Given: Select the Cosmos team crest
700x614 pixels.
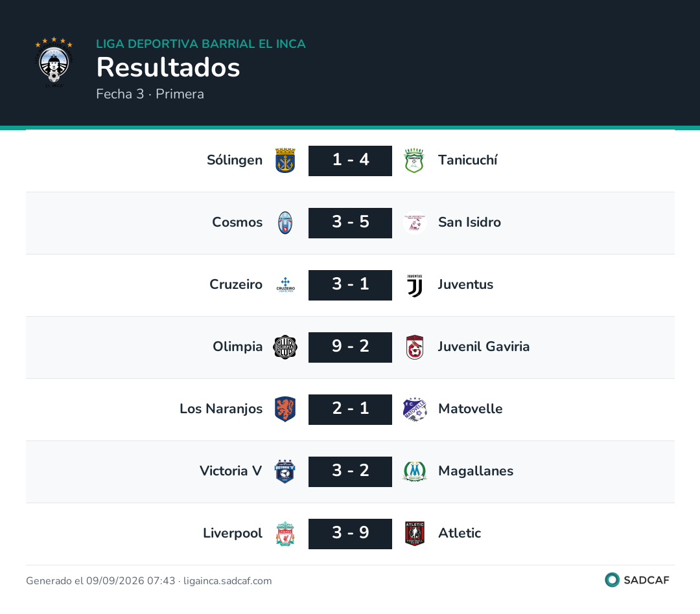Looking at the screenshot, I should (285, 223).
